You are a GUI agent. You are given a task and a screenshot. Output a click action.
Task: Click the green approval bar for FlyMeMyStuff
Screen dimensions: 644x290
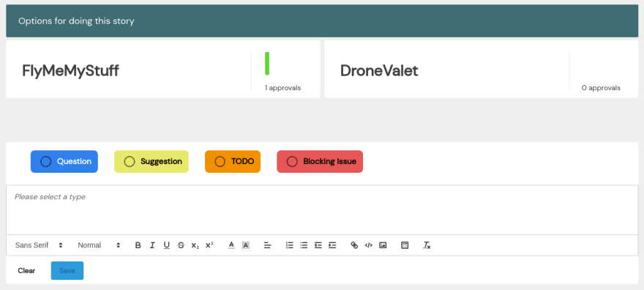point(267,64)
